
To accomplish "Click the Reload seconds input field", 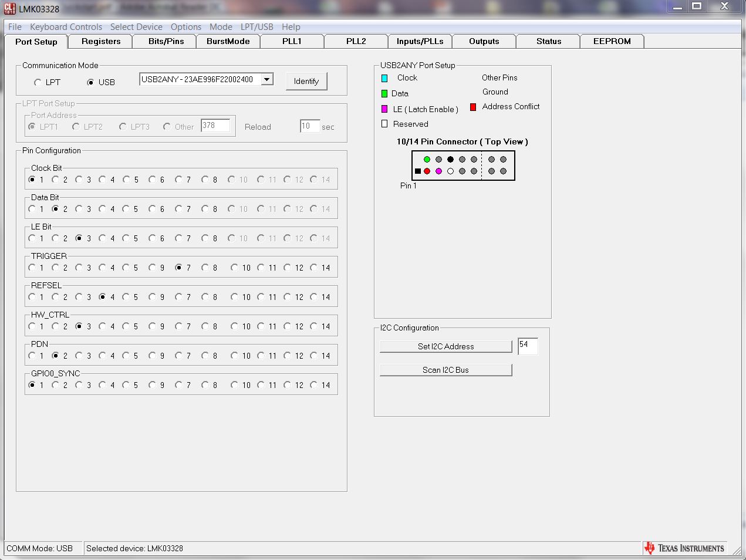I will tap(310, 126).
